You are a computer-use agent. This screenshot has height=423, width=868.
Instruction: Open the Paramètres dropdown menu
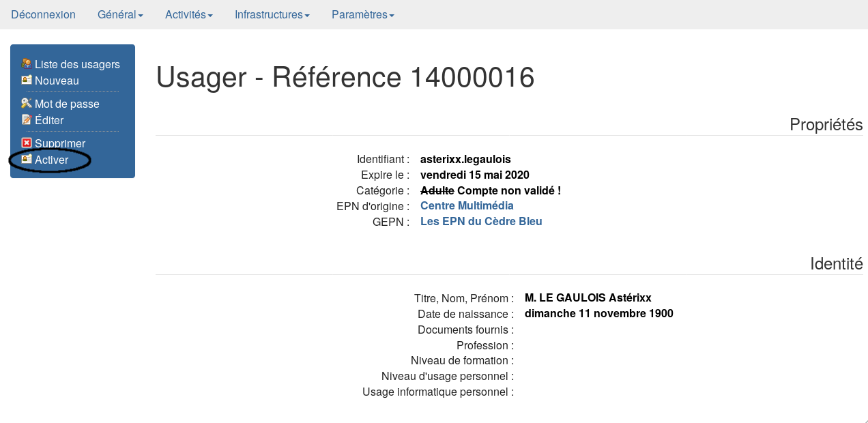pyautogui.click(x=362, y=14)
